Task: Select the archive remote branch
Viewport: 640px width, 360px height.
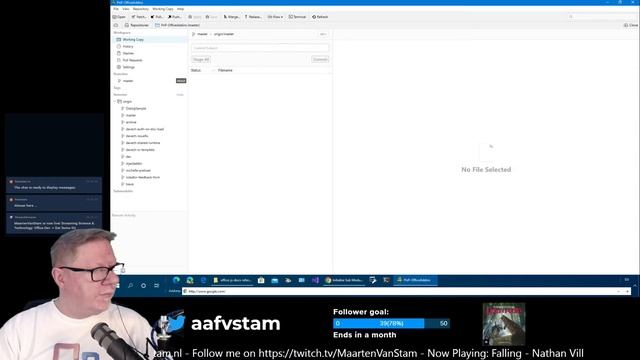Action: pyautogui.click(x=131, y=122)
